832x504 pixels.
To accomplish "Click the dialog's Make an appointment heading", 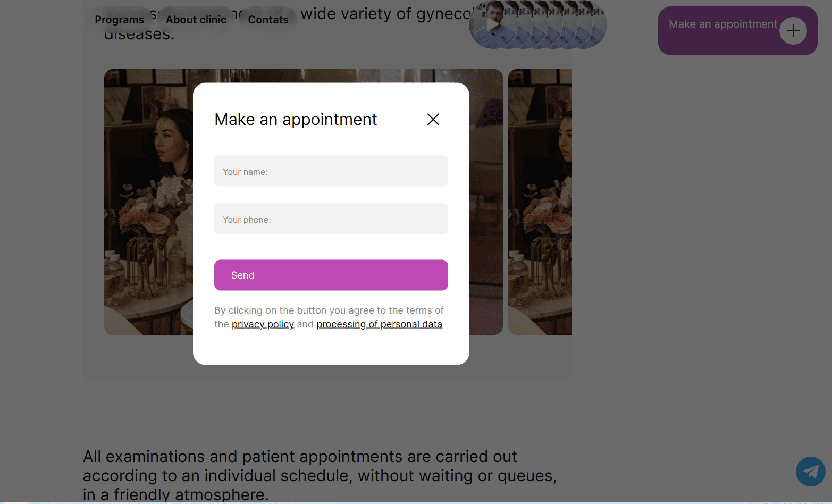I will coord(296,120).
